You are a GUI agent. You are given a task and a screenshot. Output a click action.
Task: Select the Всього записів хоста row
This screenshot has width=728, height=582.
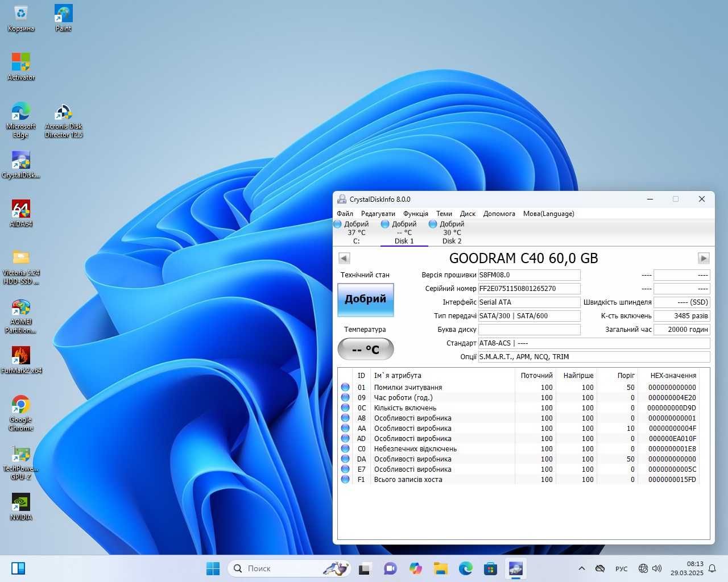(518, 480)
